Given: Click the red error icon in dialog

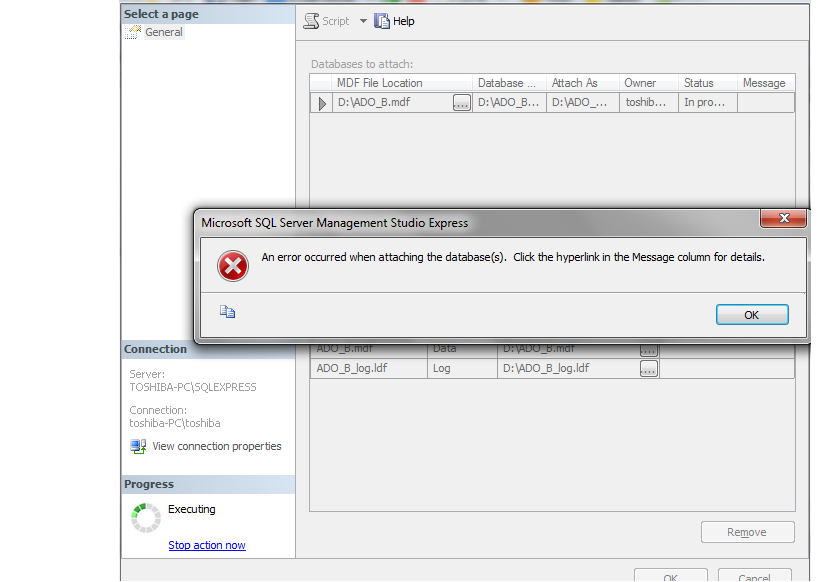Looking at the screenshot, I should click(232, 266).
